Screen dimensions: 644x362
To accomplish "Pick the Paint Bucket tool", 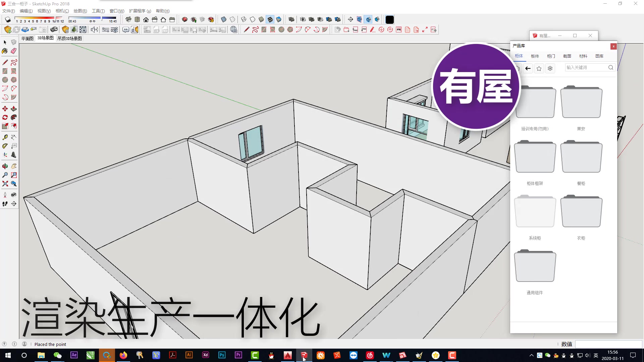I will pyautogui.click(x=5, y=51).
